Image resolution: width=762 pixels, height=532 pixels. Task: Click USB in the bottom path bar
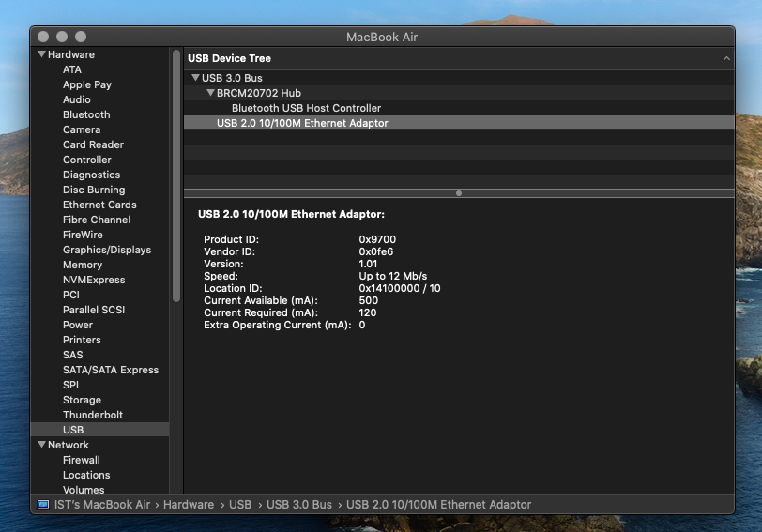click(x=240, y=505)
